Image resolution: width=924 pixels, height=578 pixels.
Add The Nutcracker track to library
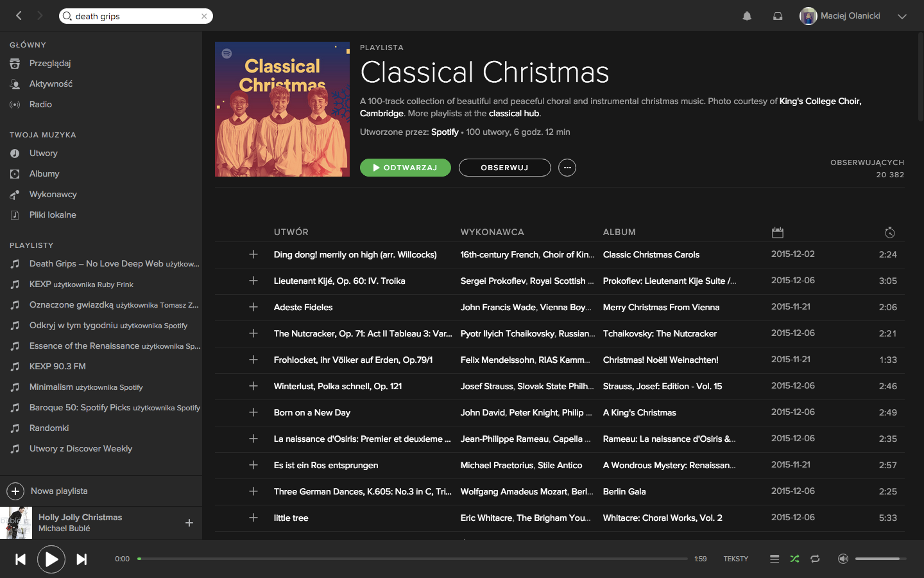253,333
